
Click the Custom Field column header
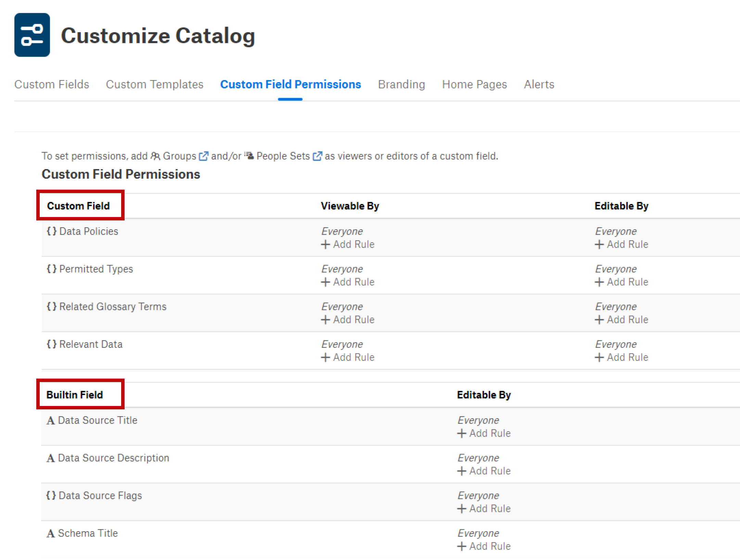tap(78, 206)
